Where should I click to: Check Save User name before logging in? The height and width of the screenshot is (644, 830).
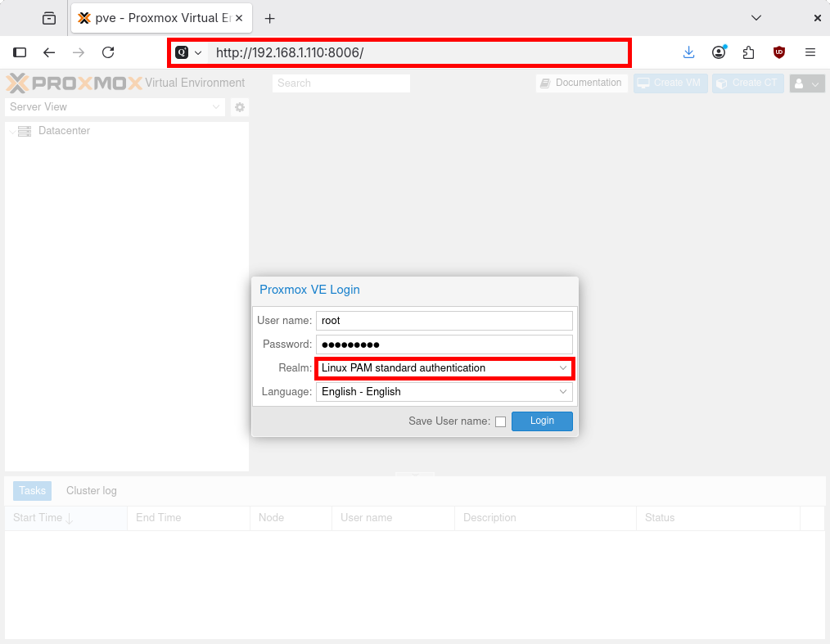click(500, 421)
